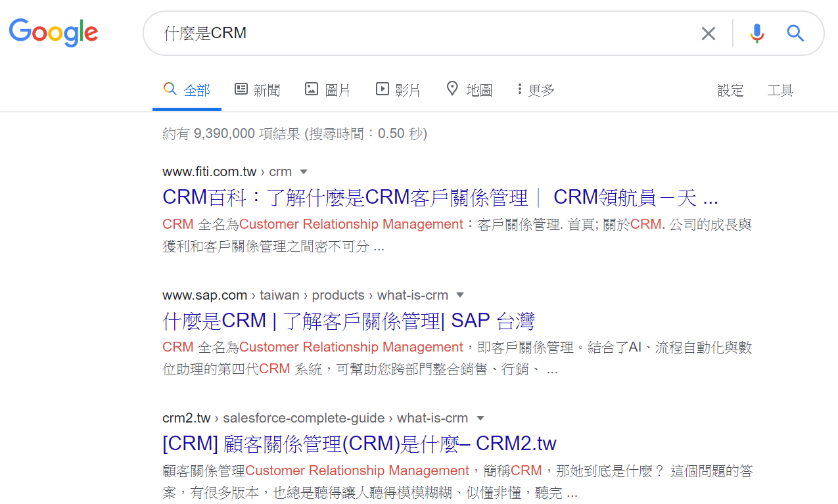Switch to the 地圖 tab
This screenshot has height=504, width=838.
coord(469,90)
